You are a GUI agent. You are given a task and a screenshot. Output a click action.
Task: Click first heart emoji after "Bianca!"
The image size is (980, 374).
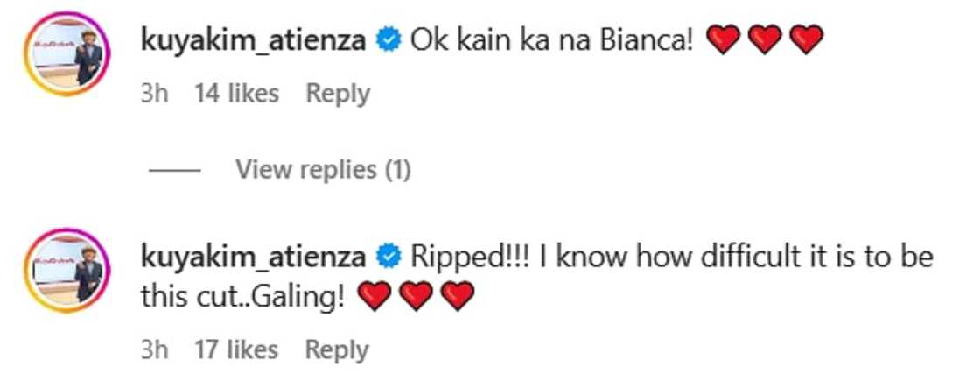pyautogui.click(x=722, y=40)
